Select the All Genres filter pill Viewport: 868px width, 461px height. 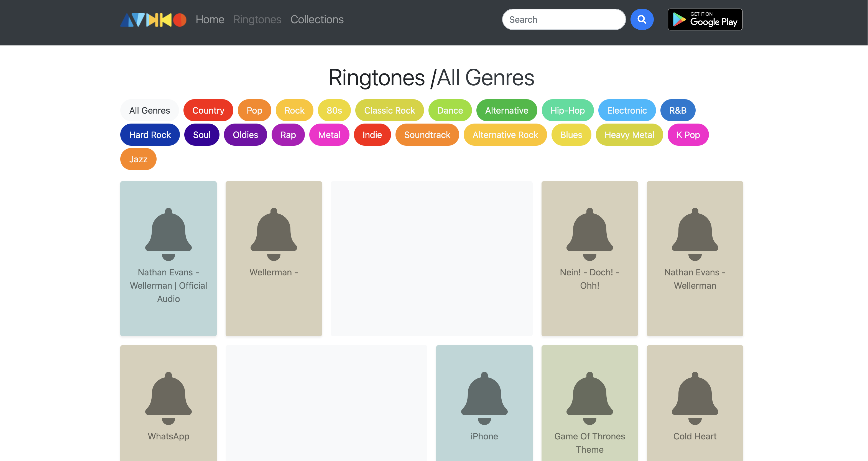coord(149,111)
